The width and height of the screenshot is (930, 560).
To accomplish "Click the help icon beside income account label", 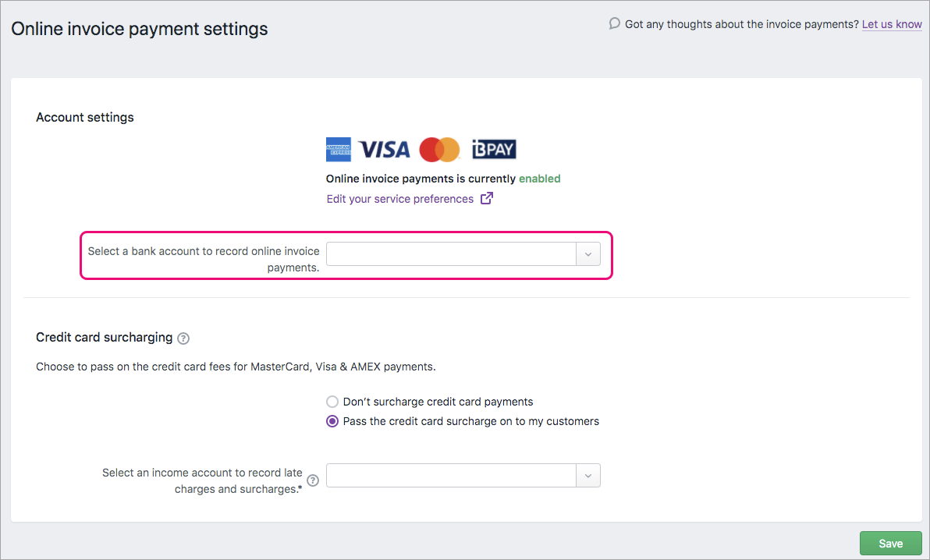I will pyautogui.click(x=314, y=480).
